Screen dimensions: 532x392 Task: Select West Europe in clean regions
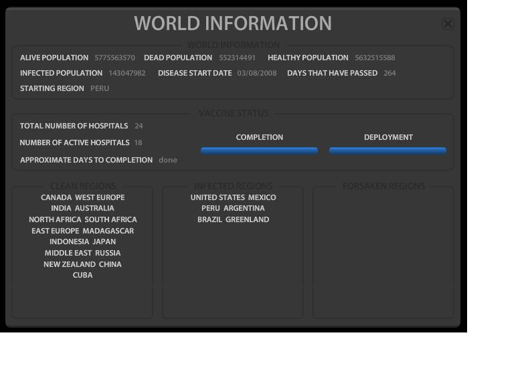[100, 197]
